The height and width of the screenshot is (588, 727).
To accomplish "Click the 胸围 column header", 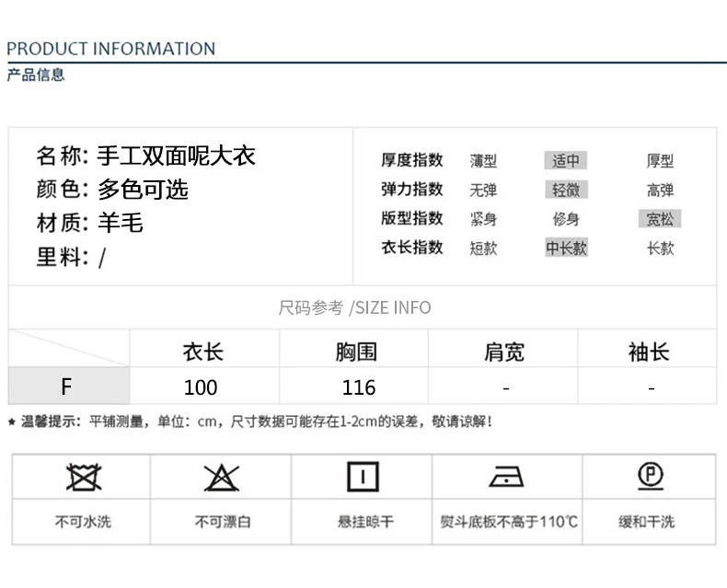I will [356, 352].
